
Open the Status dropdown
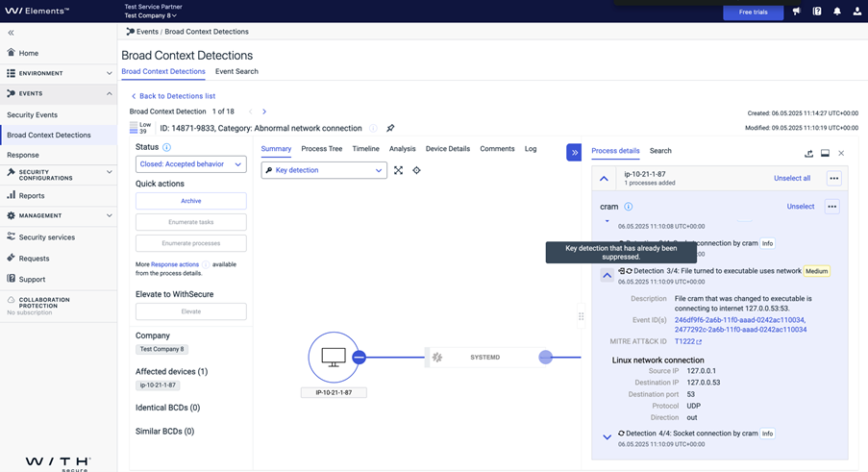191,164
